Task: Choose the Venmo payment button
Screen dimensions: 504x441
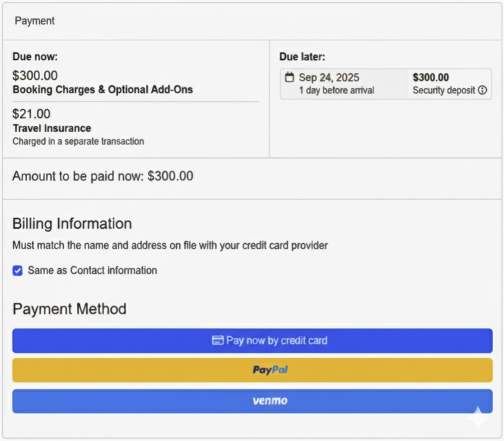Action: point(252,401)
